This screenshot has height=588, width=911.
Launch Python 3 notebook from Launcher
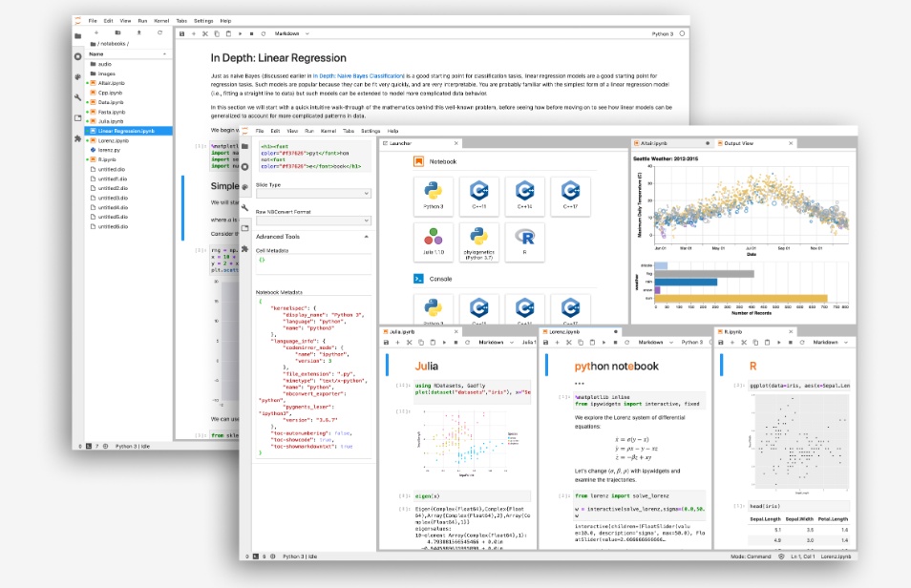pyautogui.click(x=434, y=196)
